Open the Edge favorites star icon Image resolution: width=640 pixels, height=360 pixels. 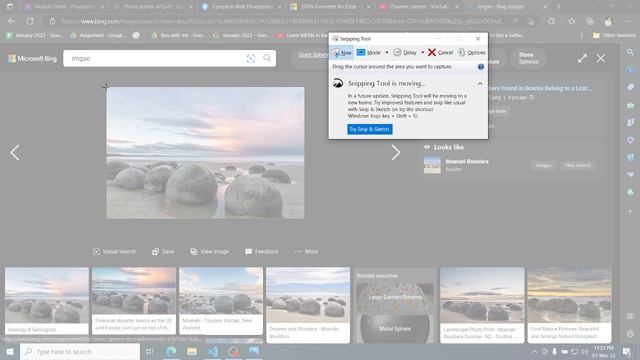click(x=571, y=21)
